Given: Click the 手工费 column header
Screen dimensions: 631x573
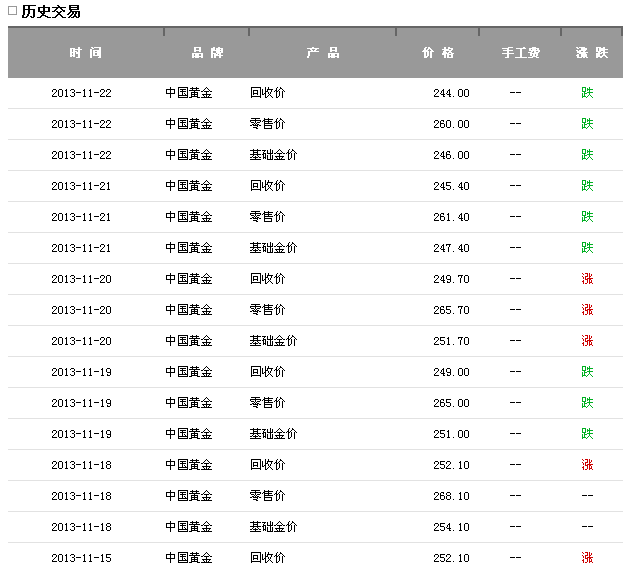Looking at the screenshot, I should pyautogui.click(x=520, y=53).
